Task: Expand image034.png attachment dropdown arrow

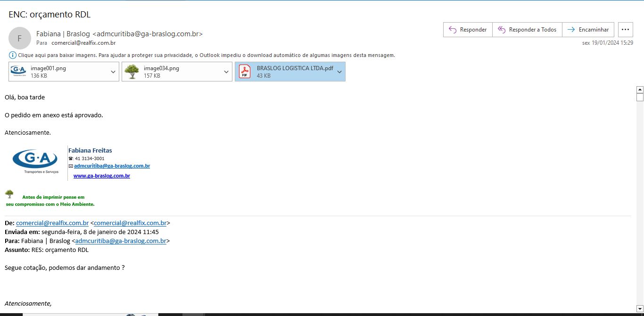Action: 226,72
